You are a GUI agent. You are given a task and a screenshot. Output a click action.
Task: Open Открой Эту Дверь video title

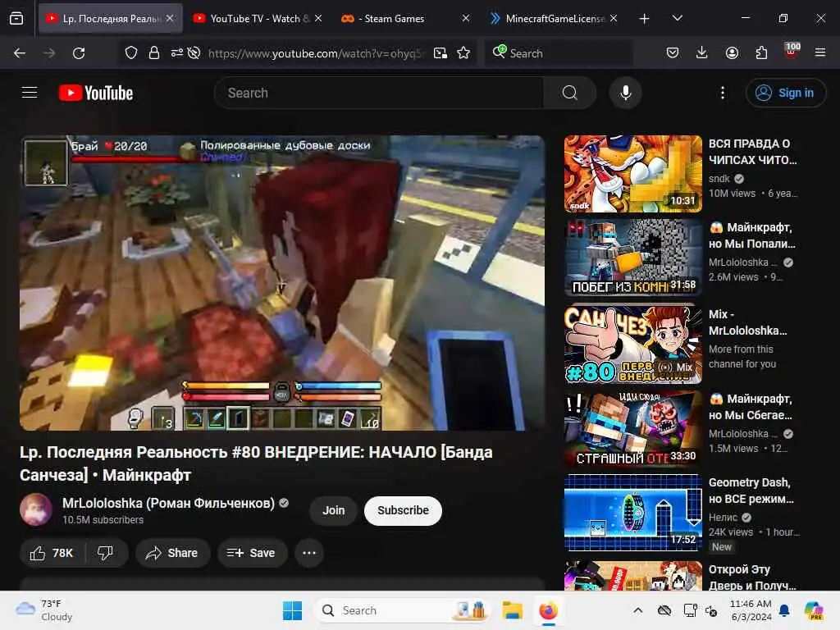point(752,577)
